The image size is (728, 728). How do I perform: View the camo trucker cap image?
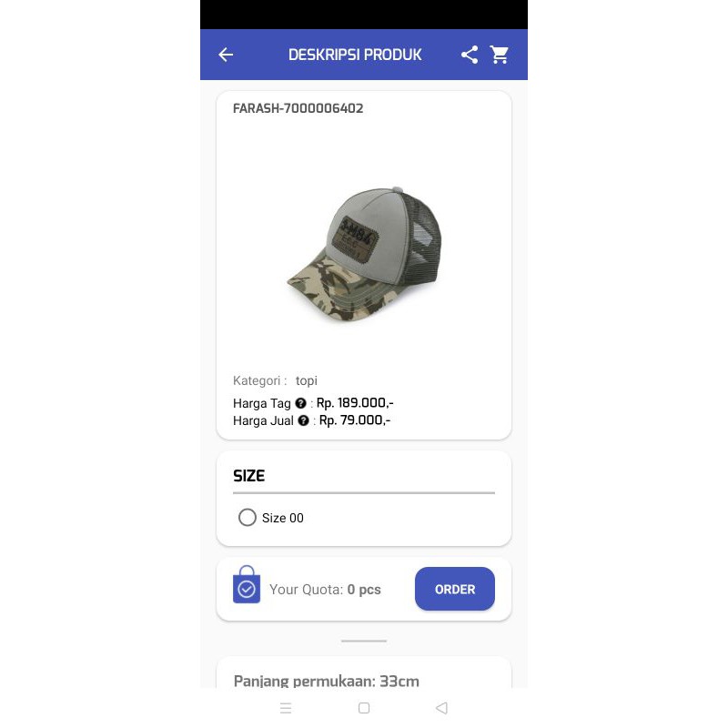pyautogui.click(x=364, y=255)
